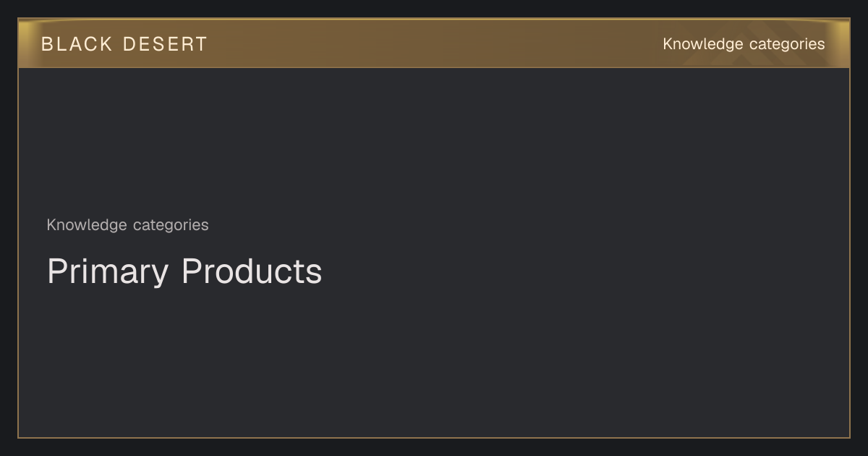This screenshot has height=456, width=868.
Task: Click the Primary Products heading
Action: 184,272
